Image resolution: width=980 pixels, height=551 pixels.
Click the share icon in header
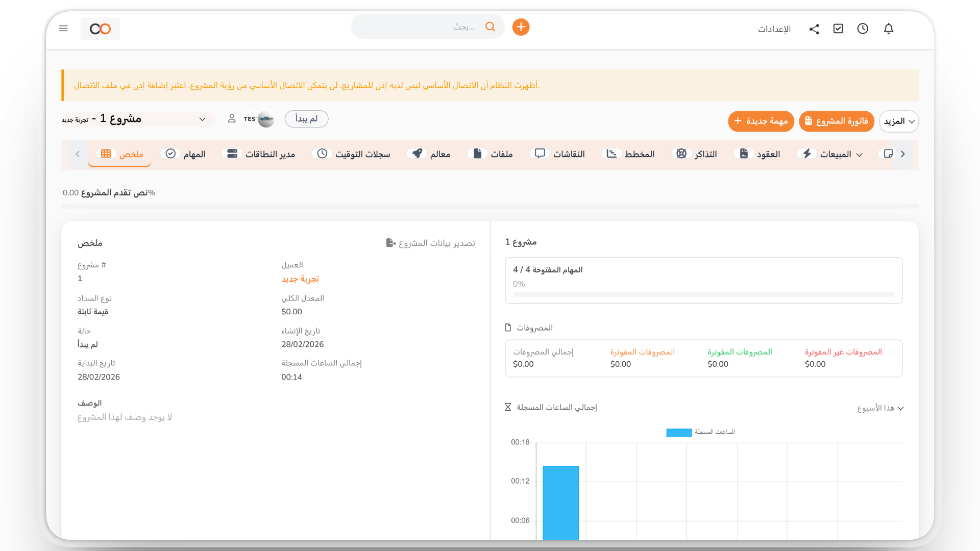[x=814, y=29]
